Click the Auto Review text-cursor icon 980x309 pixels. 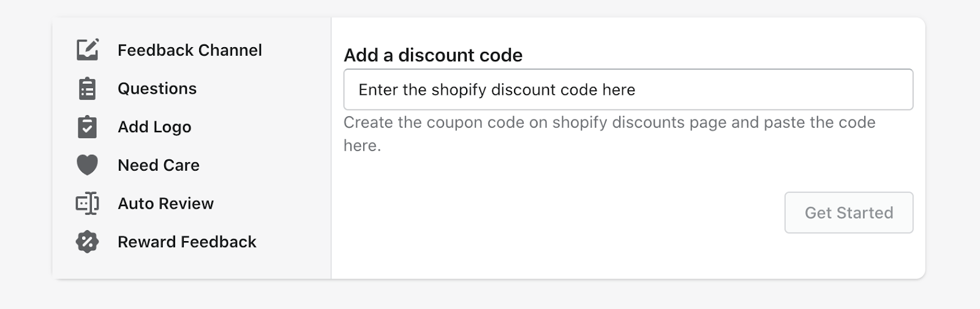coord(87,203)
